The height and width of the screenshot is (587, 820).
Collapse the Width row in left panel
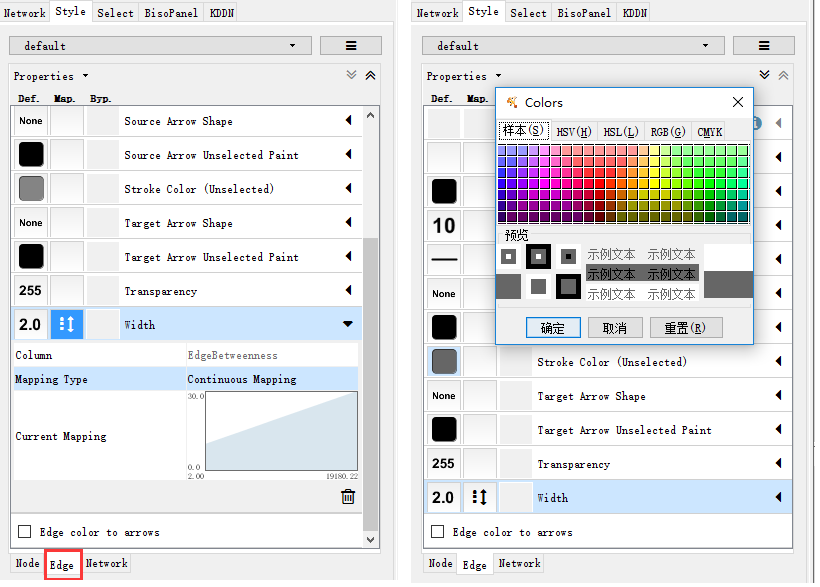[348, 324]
